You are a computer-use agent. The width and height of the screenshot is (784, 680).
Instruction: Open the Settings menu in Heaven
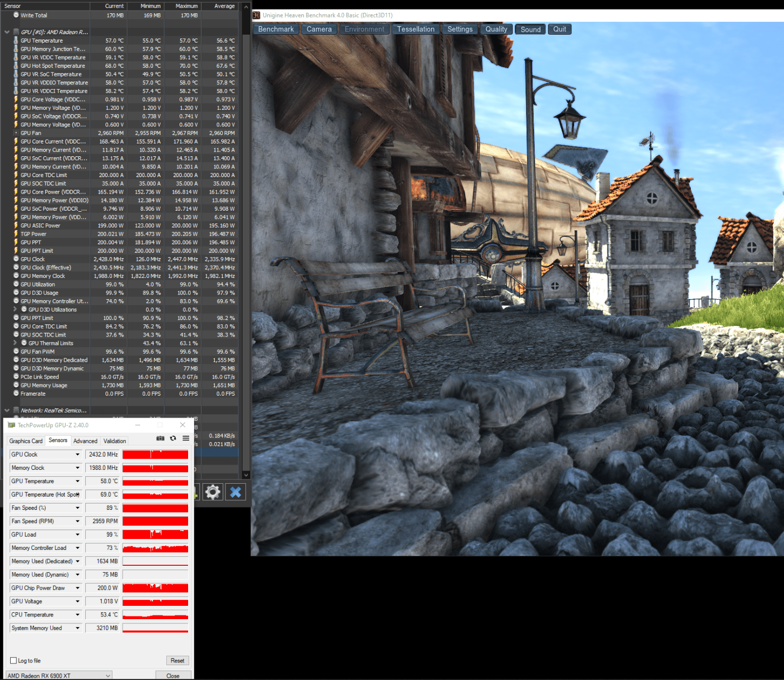[x=460, y=29]
